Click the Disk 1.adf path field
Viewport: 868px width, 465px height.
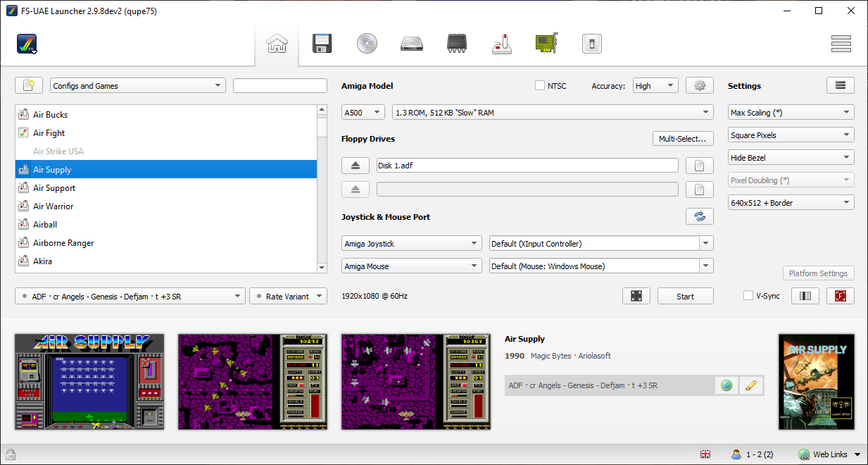coord(527,166)
